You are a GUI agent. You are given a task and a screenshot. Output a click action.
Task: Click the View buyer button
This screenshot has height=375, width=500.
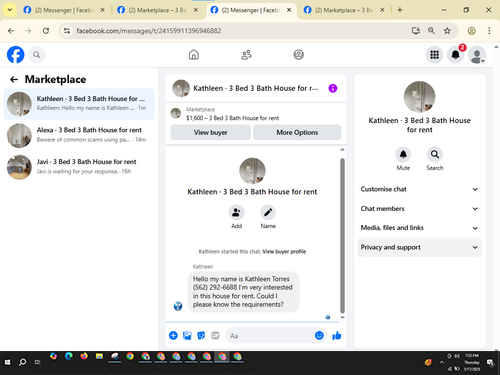point(210,132)
